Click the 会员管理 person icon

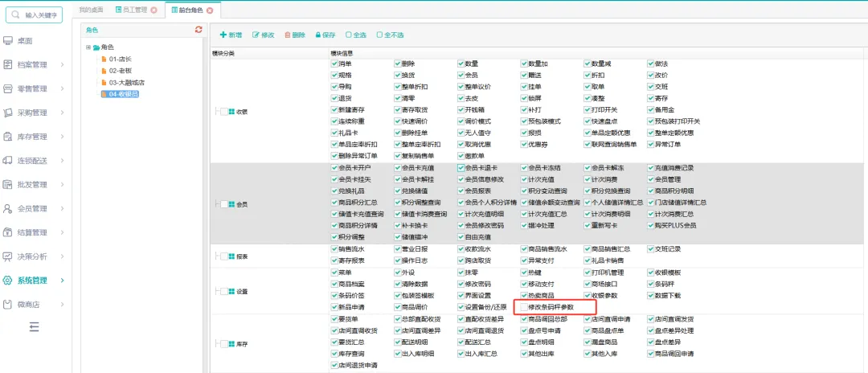(x=8, y=209)
